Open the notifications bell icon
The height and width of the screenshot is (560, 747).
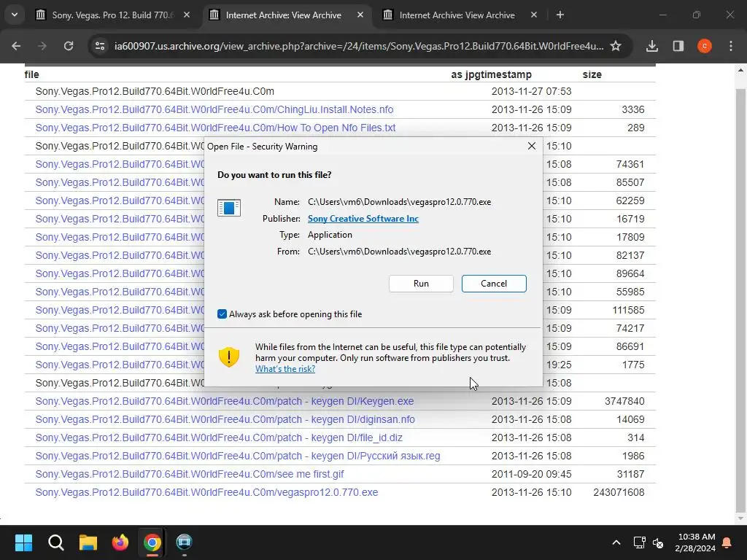tap(727, 542)
